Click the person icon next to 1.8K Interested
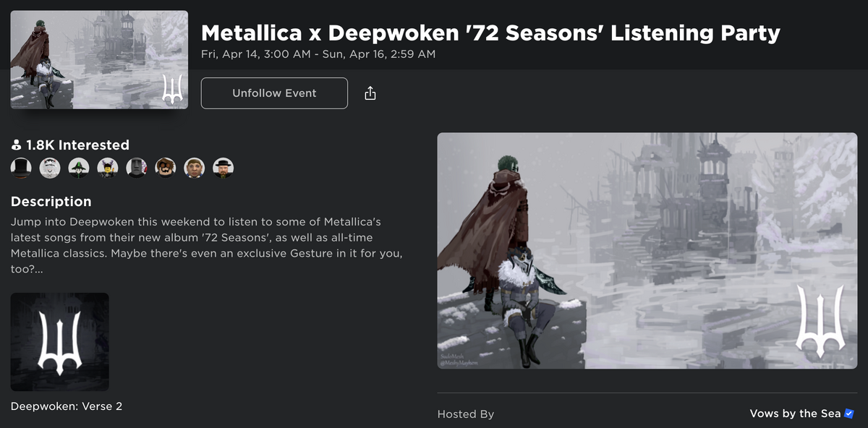868x428 pixels. [x=15, y=145]
